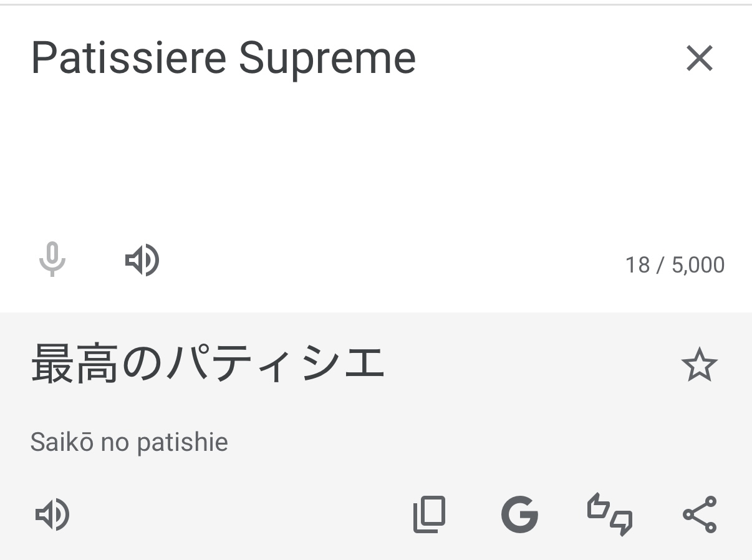The width and height of the screenshot is (752, 560).
Task: Play the Japanese translation audio
Action: (52, 515)
